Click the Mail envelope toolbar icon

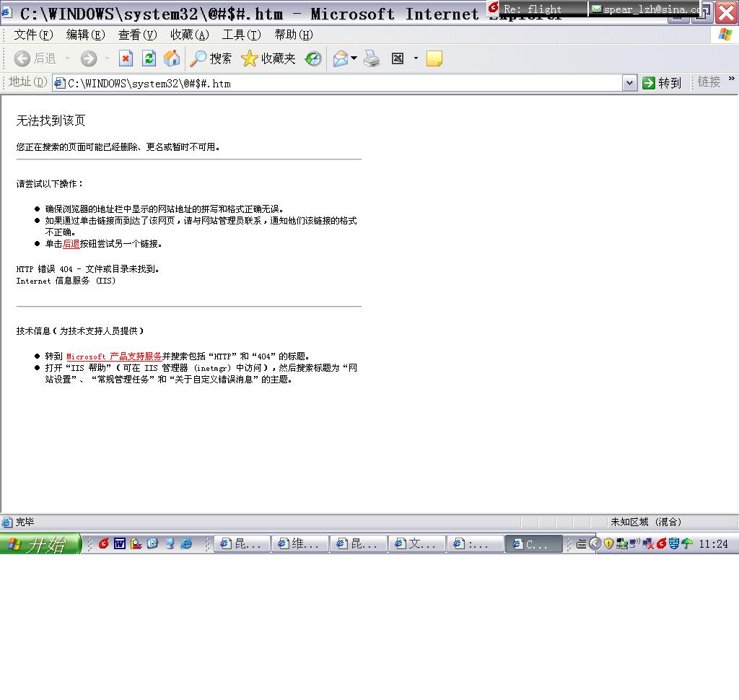click(x=341, y=58)
